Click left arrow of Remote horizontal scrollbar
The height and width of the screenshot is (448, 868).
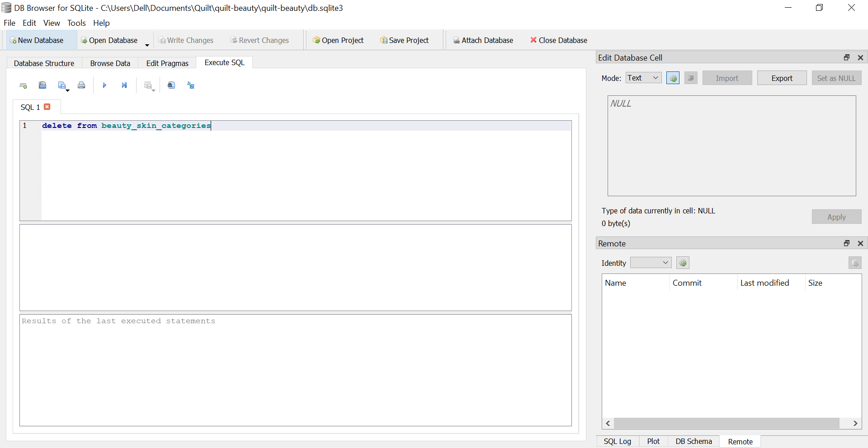[608, 423]
